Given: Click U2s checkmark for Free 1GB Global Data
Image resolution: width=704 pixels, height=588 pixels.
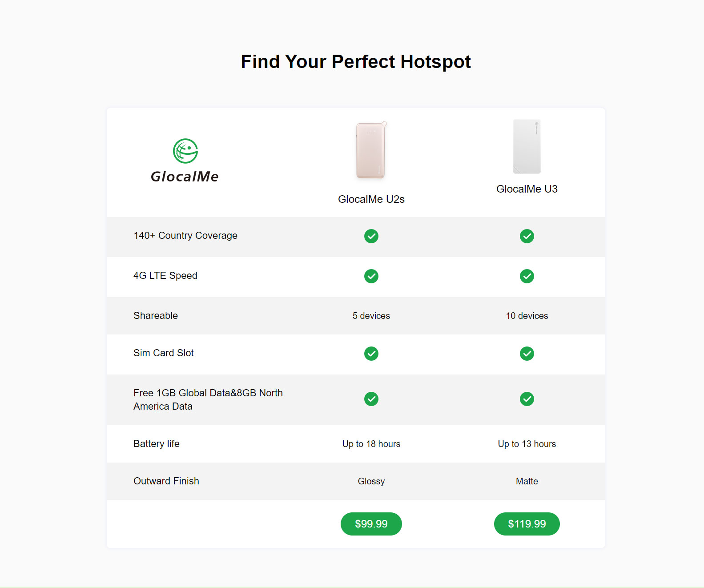Looking at the screenshot, I should 371,399.
